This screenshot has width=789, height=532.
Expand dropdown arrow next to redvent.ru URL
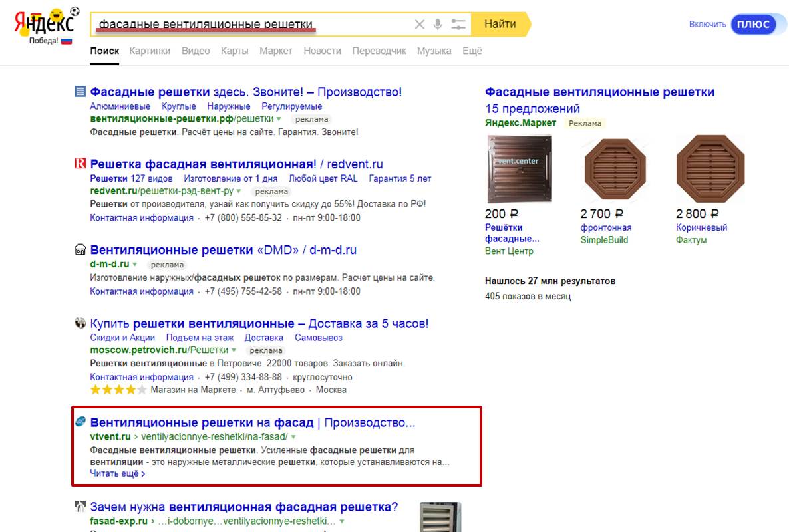pyautogui.click(x=239, y=191)
